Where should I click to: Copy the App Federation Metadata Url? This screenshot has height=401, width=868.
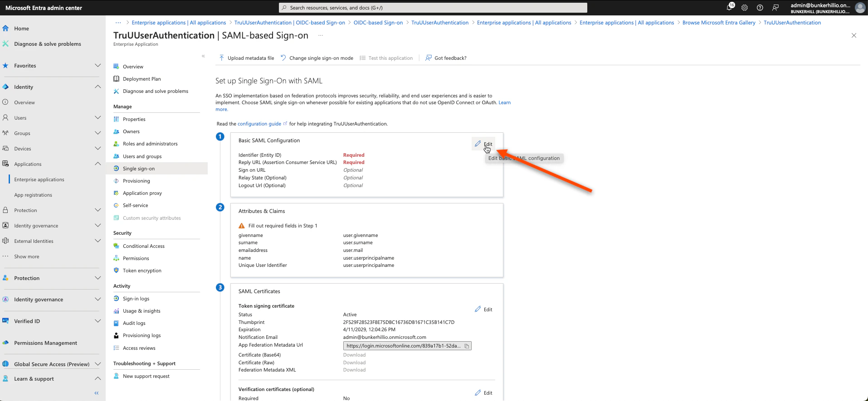click(466, 346)
